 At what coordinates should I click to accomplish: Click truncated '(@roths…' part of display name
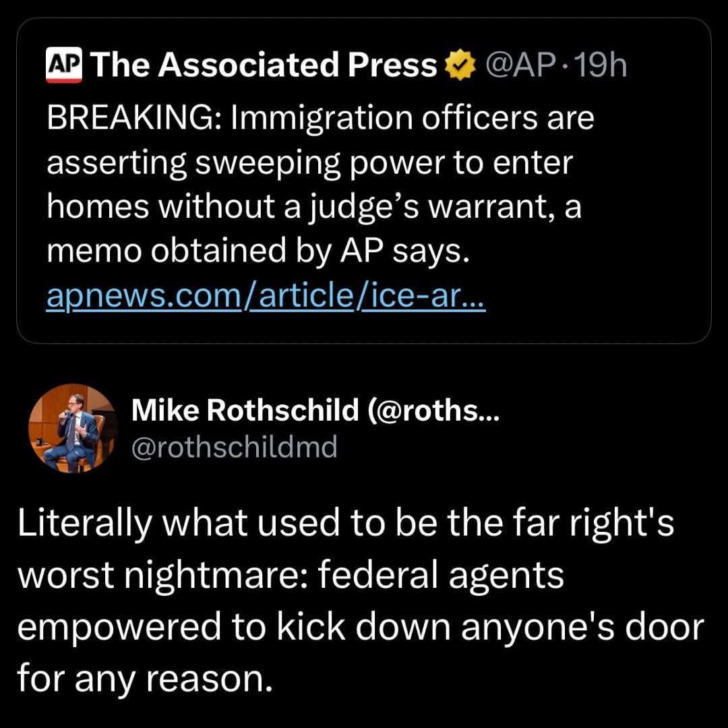[x=432, y=409]
